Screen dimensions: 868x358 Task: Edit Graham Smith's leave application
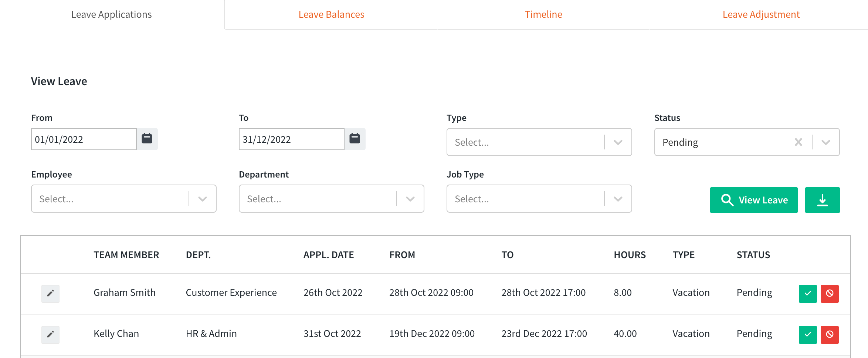pyautogui.click(x=50, y=293)
